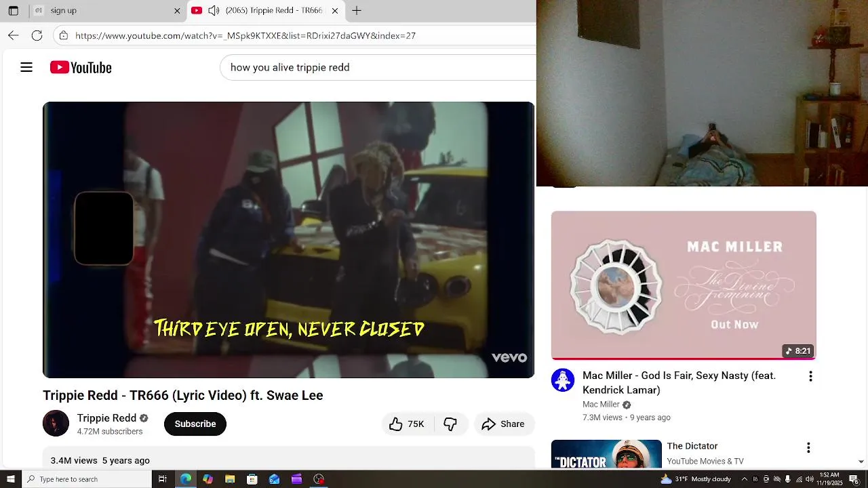The image size is (868, 488).
Task: Open Task View on the taskbar
Action: click(163, 479)
